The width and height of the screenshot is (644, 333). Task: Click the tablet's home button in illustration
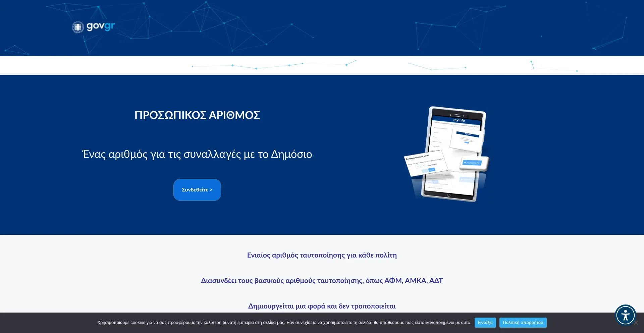[448, 195]
